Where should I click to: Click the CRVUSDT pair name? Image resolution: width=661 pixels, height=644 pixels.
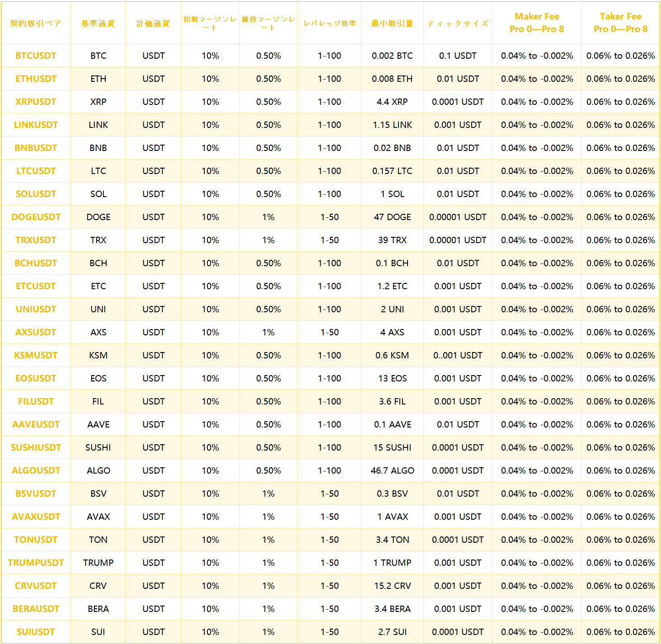[x=36, y=586]
